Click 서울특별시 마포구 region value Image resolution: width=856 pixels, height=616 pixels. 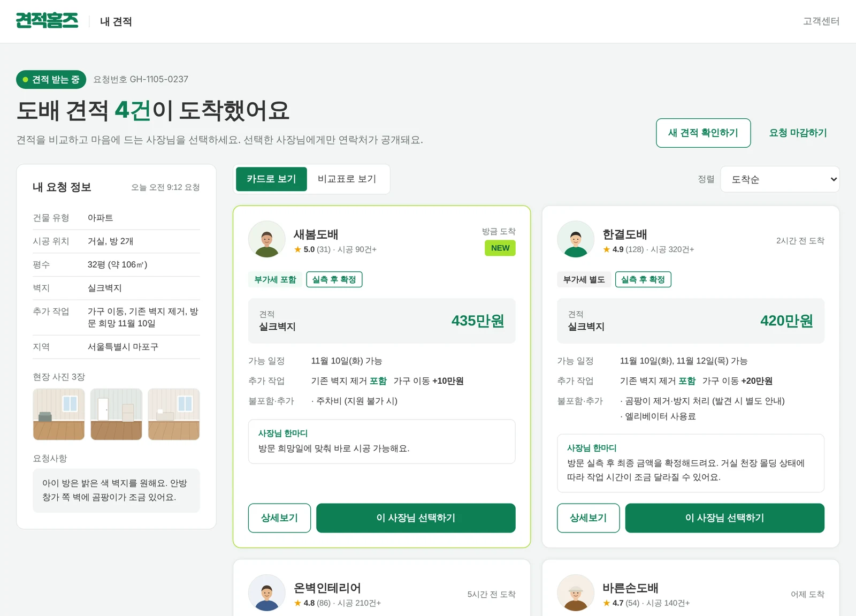coord(123,347)
